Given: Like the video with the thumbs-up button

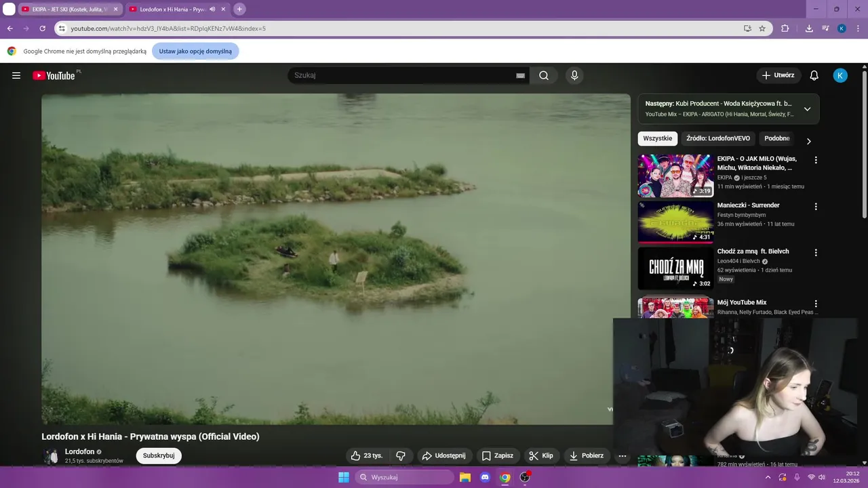Looking at the screenshot, I should pos(366,455).
